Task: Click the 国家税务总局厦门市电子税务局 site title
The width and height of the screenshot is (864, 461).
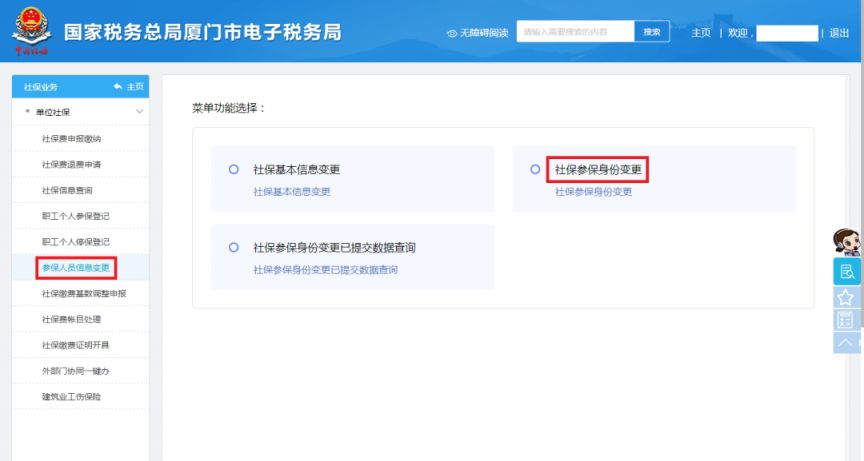Action: pos(202,32)
